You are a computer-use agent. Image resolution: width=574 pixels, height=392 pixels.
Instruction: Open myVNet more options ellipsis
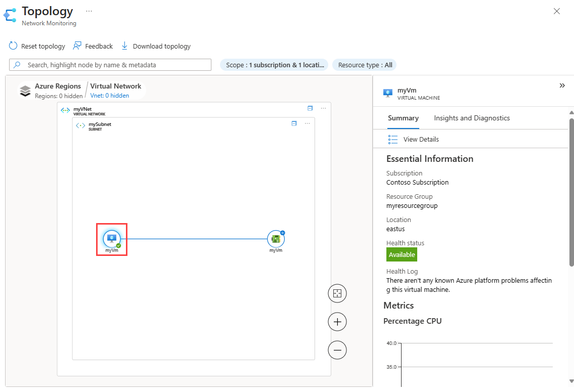click(x=324, y=108)
